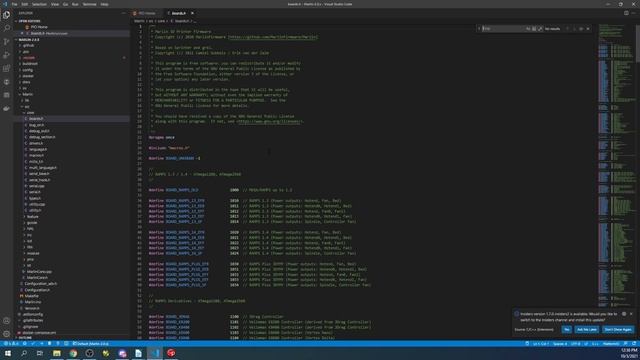The height and width of the screenshot is (360, 640).
Task: Open Task View on the taskbar
Action: tap(40, 353)
